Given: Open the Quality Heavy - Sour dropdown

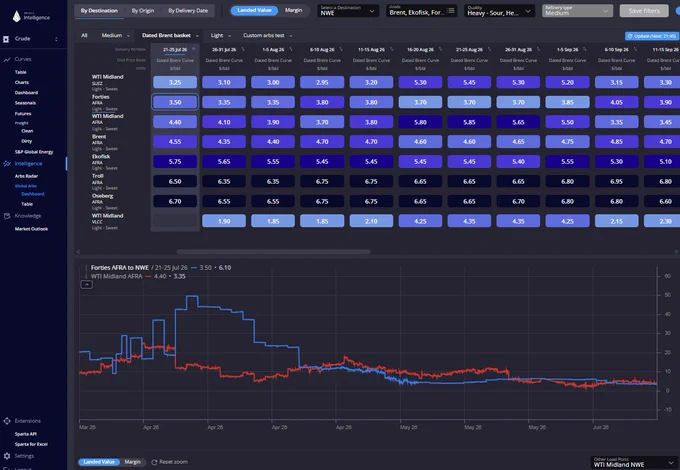Looking at the screenshot, I should [x=499, y=11].
